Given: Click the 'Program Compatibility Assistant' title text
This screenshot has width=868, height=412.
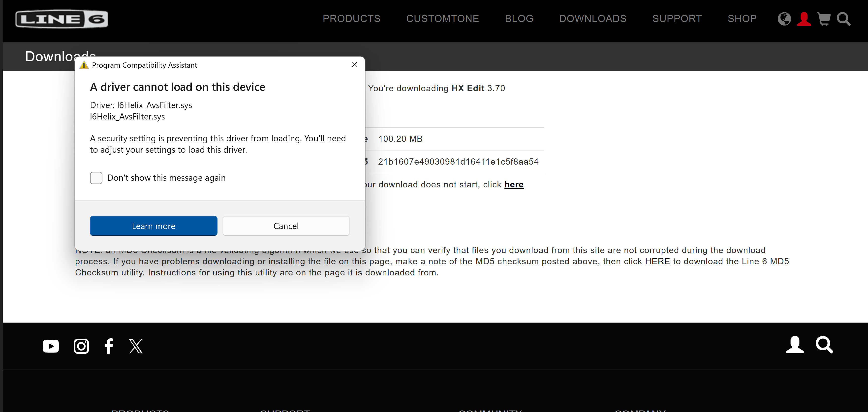Looking at the screenshot, I should [x=145, y=65].
